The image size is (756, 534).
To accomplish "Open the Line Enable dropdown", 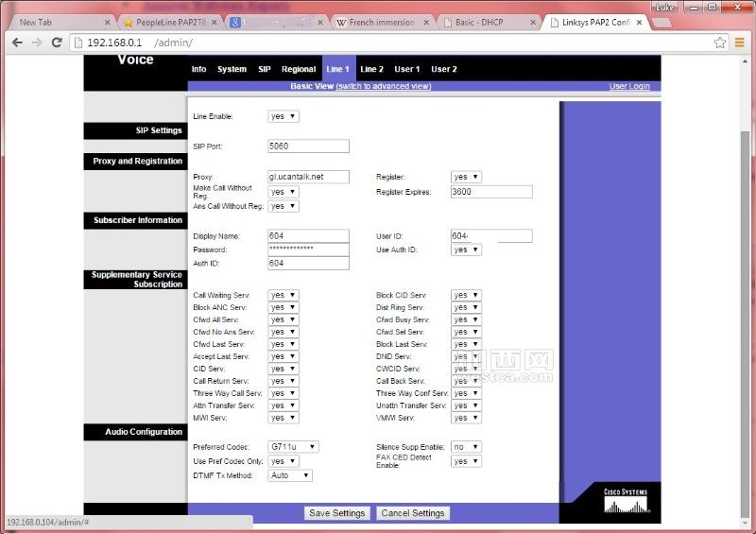I will click(283, 116).
